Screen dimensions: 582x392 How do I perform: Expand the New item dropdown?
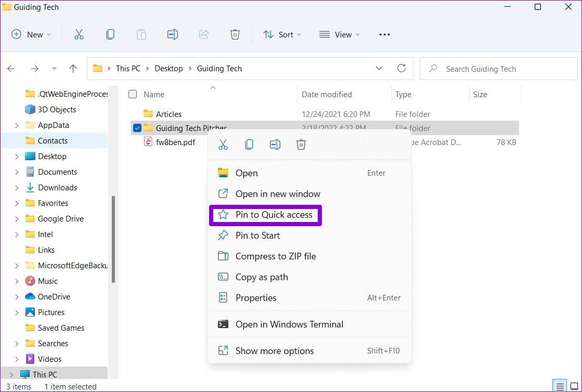coord(31,34)
